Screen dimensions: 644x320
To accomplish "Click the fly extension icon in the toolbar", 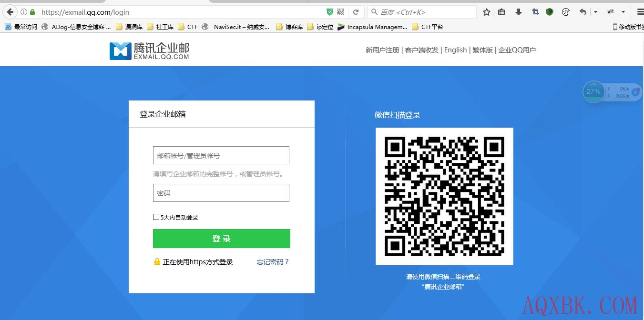I will click(x=611, y=12).
